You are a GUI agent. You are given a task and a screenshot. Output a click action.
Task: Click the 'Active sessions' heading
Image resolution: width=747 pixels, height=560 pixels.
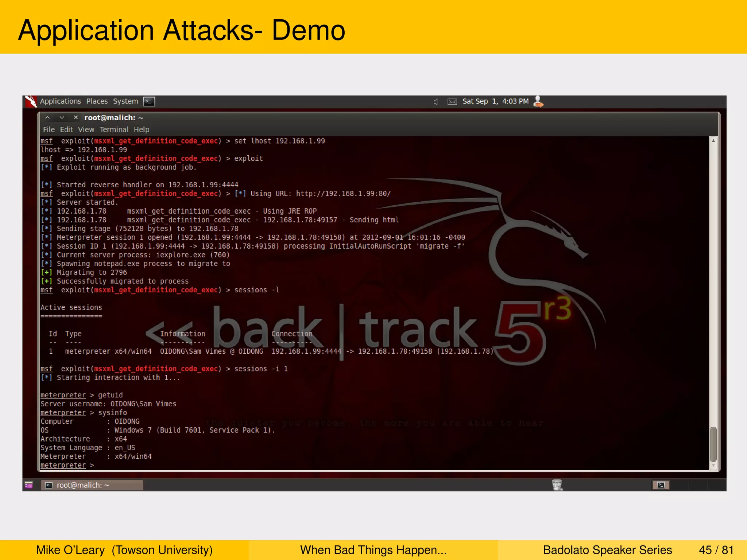coord(71,307)
